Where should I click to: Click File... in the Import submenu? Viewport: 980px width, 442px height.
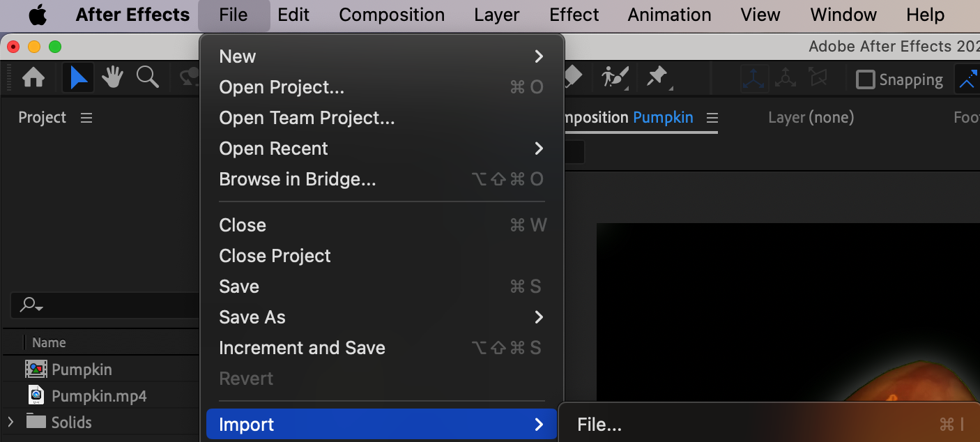click(x=599, y=425)
